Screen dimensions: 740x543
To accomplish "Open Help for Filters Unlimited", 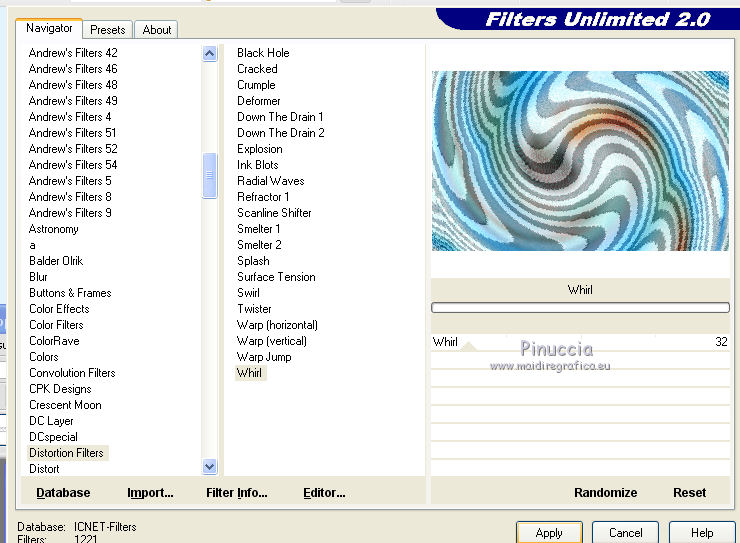I will (x=702, y=533).
